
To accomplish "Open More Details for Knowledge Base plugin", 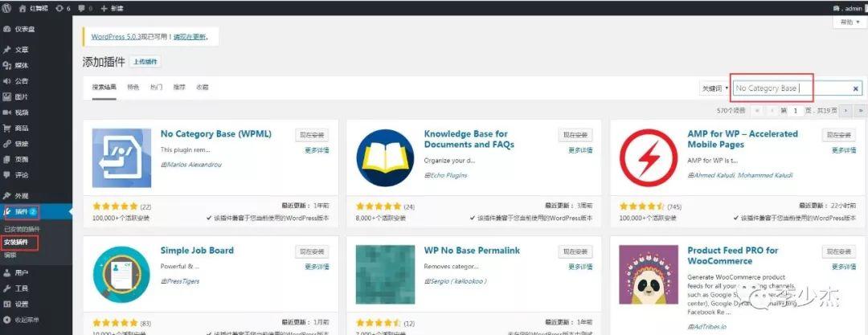I will (580, 150).
